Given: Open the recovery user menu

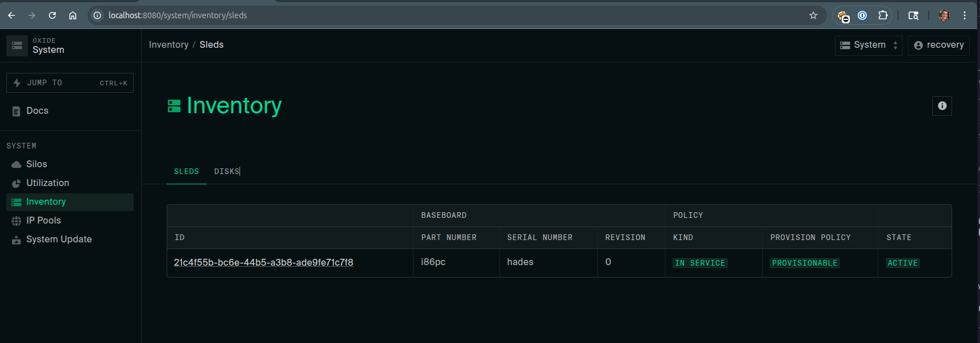Looking at the screenshot, I should click(938, 45).
